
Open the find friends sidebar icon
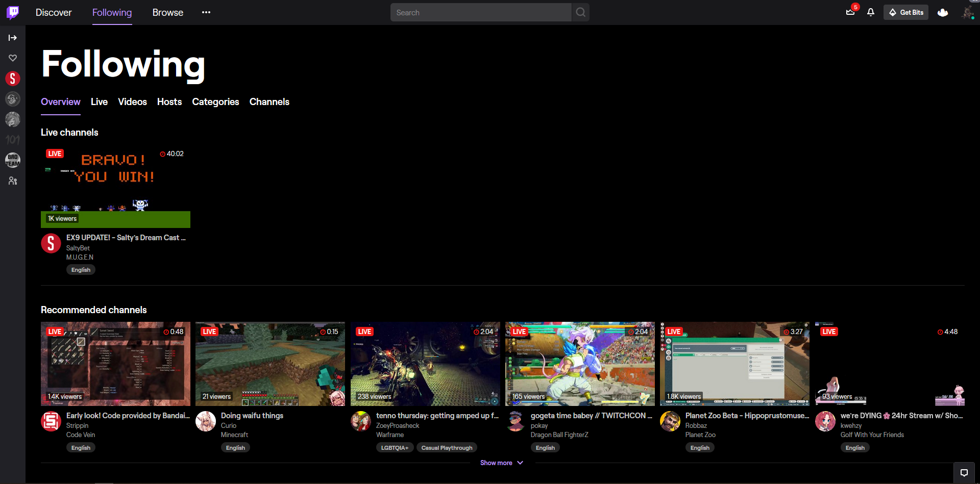click(x=13, y=181)
